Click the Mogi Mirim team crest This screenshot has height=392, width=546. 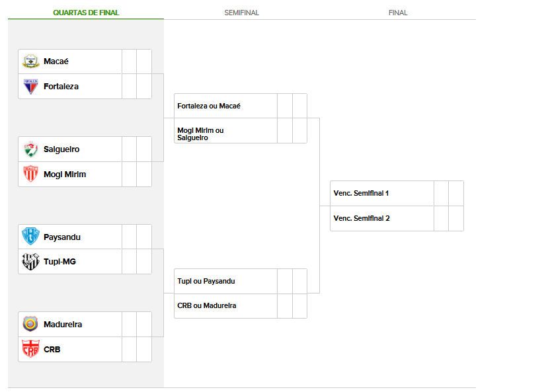tap(30, 175)
